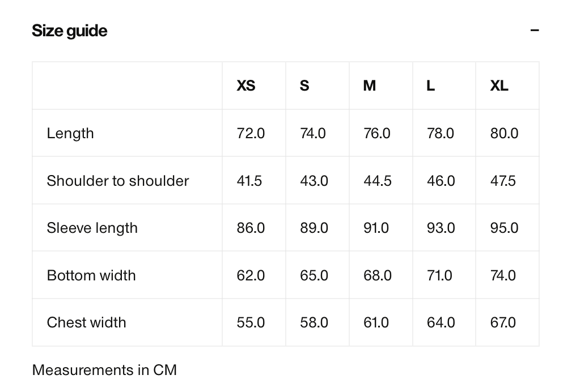Select the M column header
The image size is (576, 392).
click(x=370, y=86)
